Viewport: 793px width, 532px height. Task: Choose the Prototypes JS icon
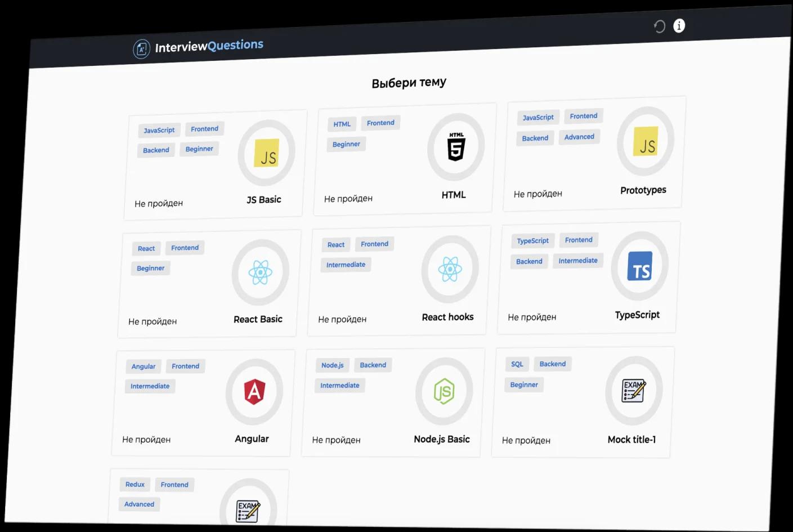tap(646, 141)
